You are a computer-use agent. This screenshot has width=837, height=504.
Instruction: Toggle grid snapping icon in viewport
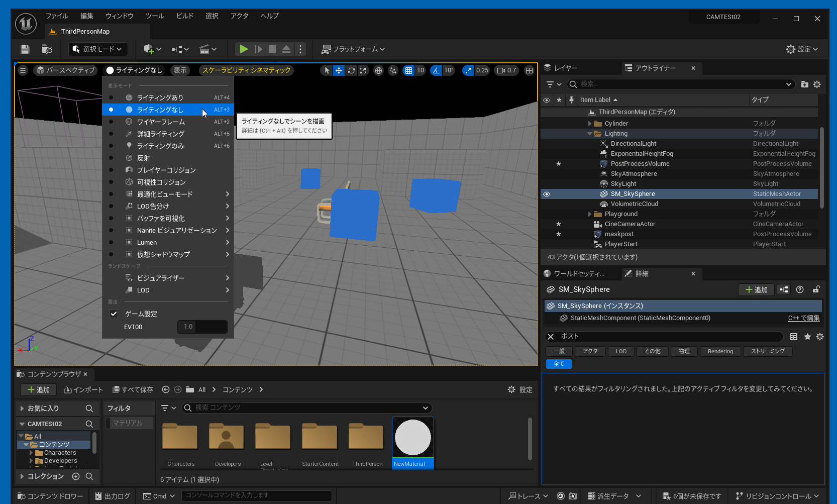coord(409,70)
